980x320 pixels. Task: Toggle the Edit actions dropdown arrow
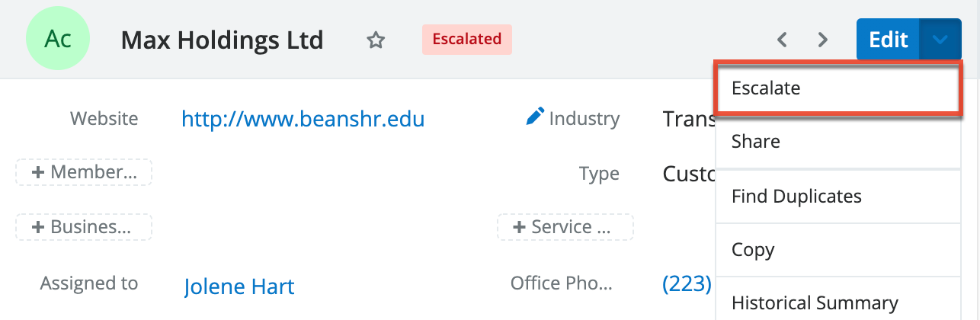click(x=940, y=40)
